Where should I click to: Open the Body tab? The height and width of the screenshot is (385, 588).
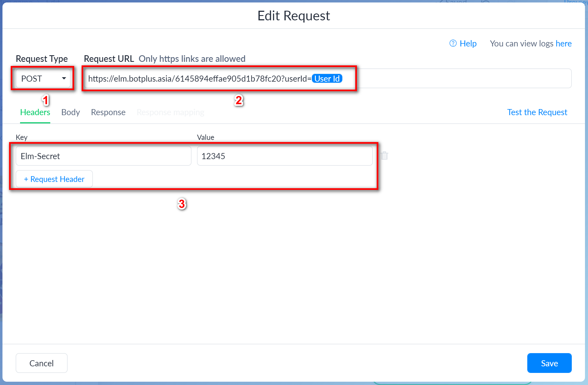pos(70,112)
